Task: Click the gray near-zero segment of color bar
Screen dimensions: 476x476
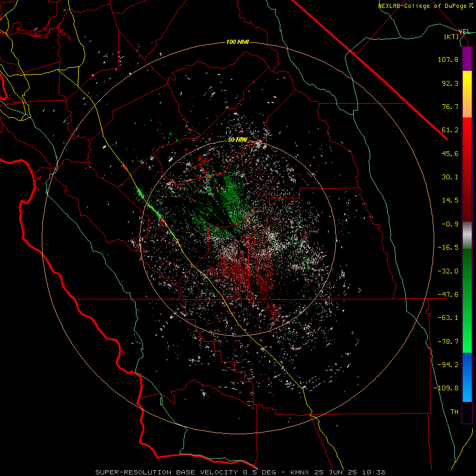Action: coord(467,235)
